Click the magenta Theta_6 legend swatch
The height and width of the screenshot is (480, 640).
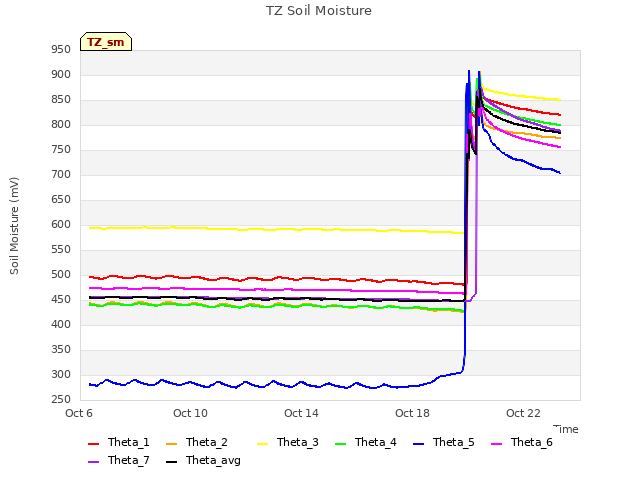point(496,444)
